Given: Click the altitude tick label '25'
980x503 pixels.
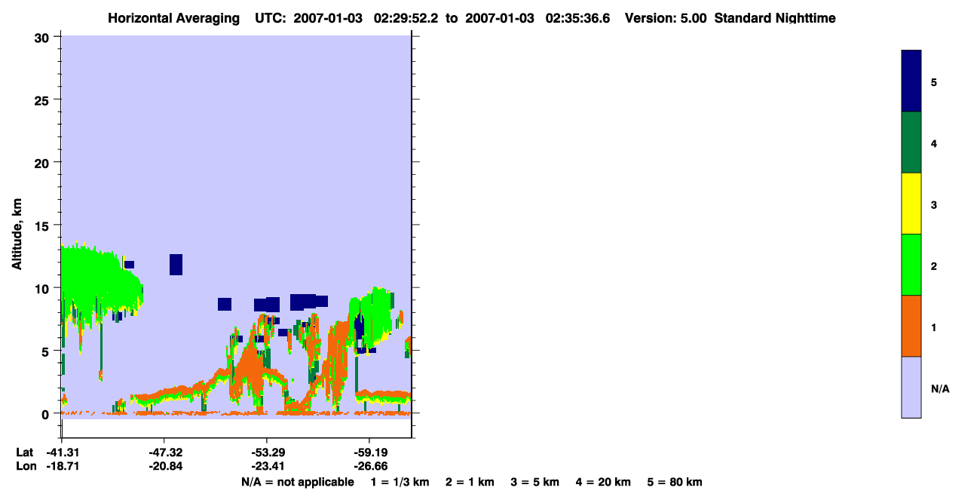Looking at the screenshot, I should pos(42,100).
